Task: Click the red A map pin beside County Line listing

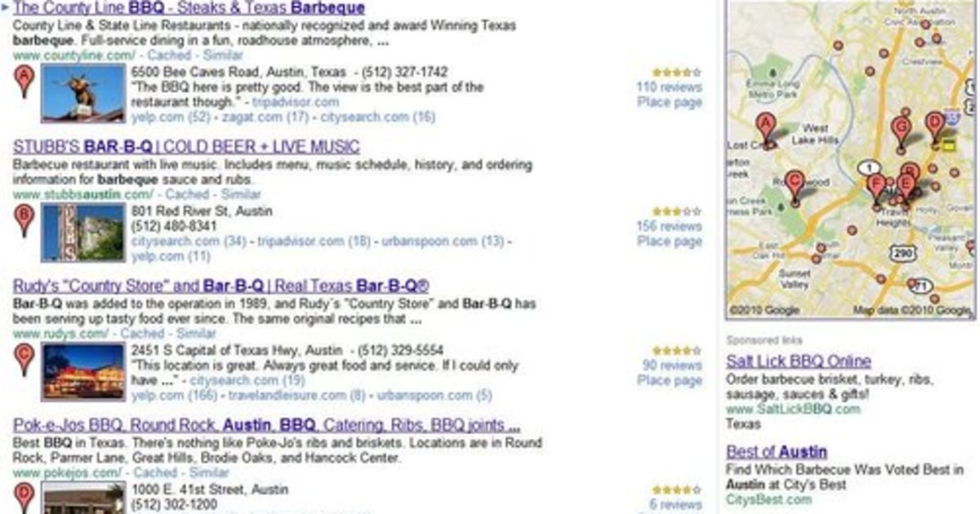Action: (x=24, y=82)
